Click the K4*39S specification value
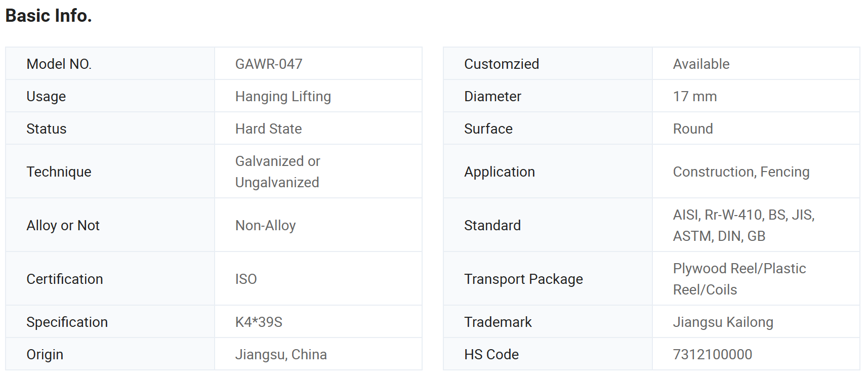This screenshot has width=868, height=378. [x=259, y=322]
